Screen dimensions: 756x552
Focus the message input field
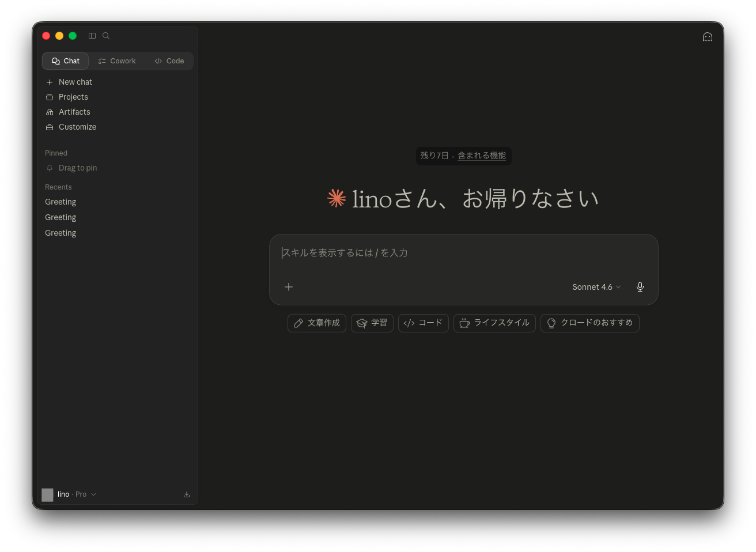click(464, 253)
